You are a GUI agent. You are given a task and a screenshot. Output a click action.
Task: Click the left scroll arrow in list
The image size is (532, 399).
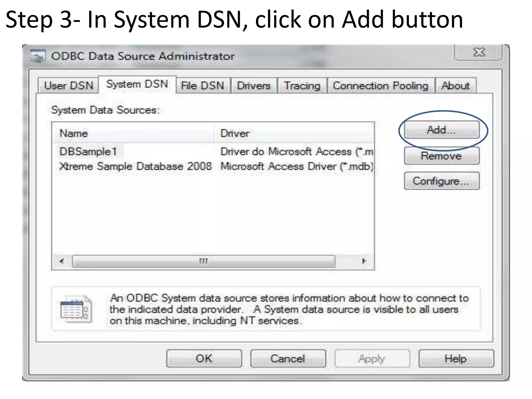click(62, 261)
